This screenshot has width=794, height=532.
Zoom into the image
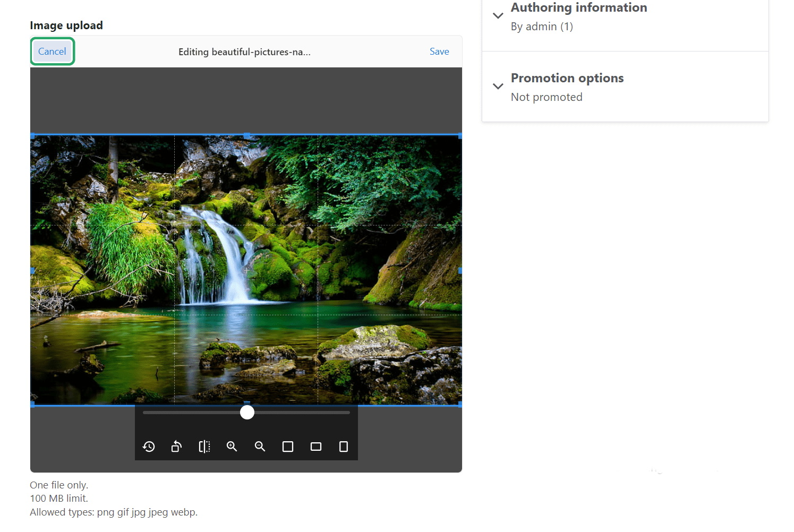[232, 447]
